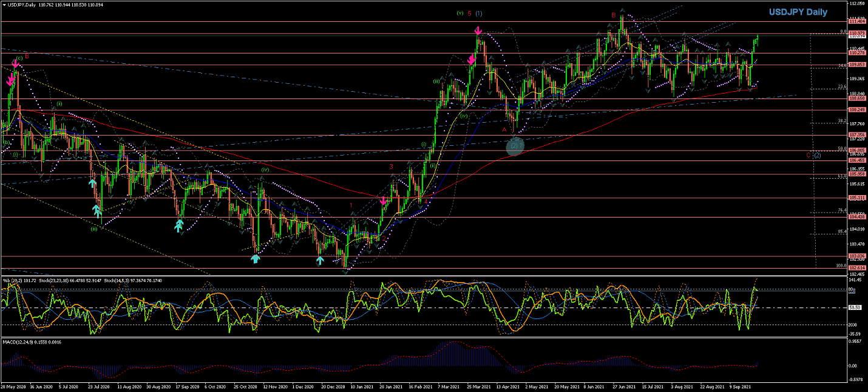868x392 pixels.
Task: Select the pink down arrow near 28 Jan 2021
Action: pos(383,201)
